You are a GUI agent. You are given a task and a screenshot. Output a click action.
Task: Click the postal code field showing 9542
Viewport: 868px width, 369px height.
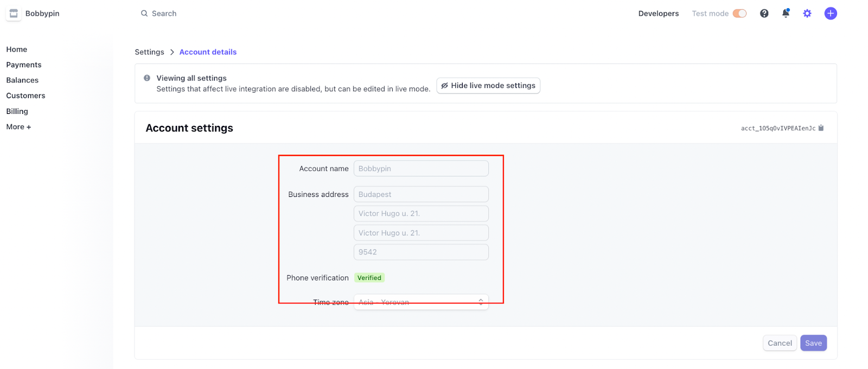(x=421, y=252)
